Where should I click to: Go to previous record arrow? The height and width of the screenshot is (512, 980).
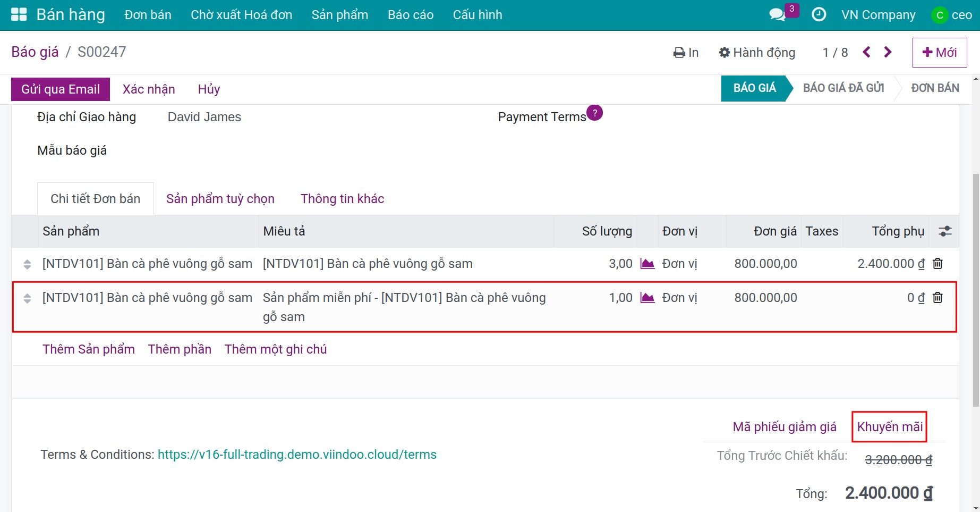[x=867, y=52]
